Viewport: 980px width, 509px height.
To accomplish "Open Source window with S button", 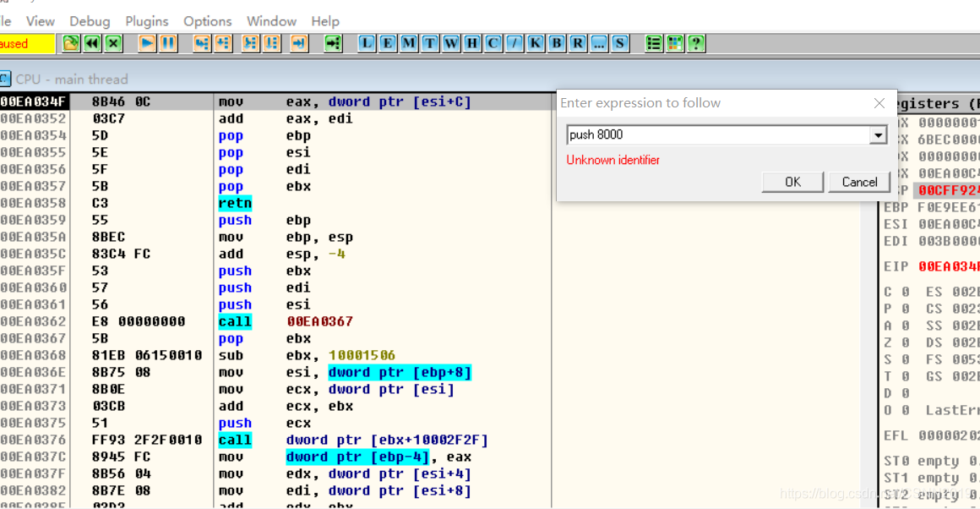I will click(620, 44).
